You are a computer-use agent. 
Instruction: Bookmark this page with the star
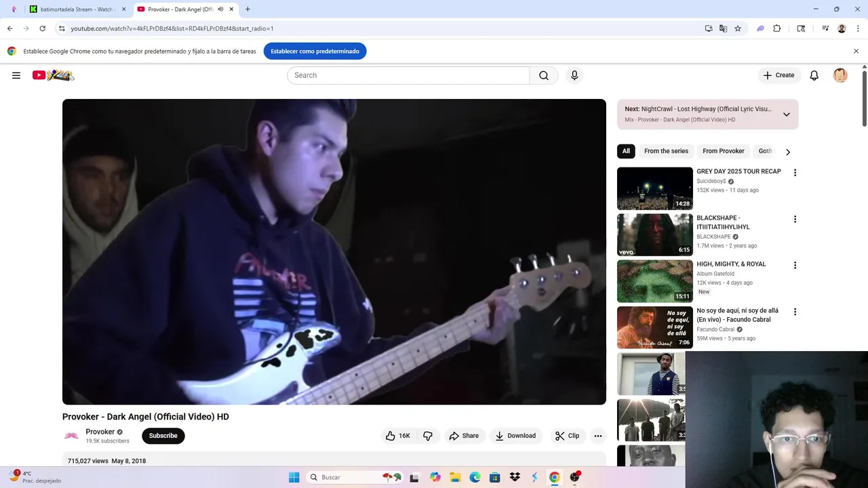738,28
